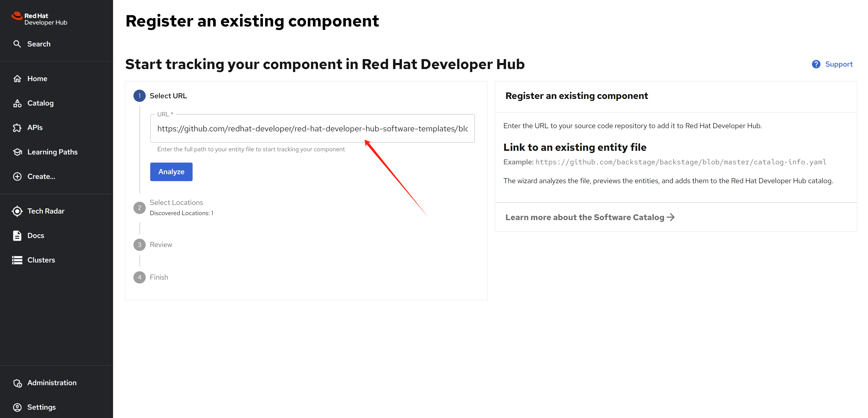Click the APIs puzzle piece icon

(x=17, y=128)
